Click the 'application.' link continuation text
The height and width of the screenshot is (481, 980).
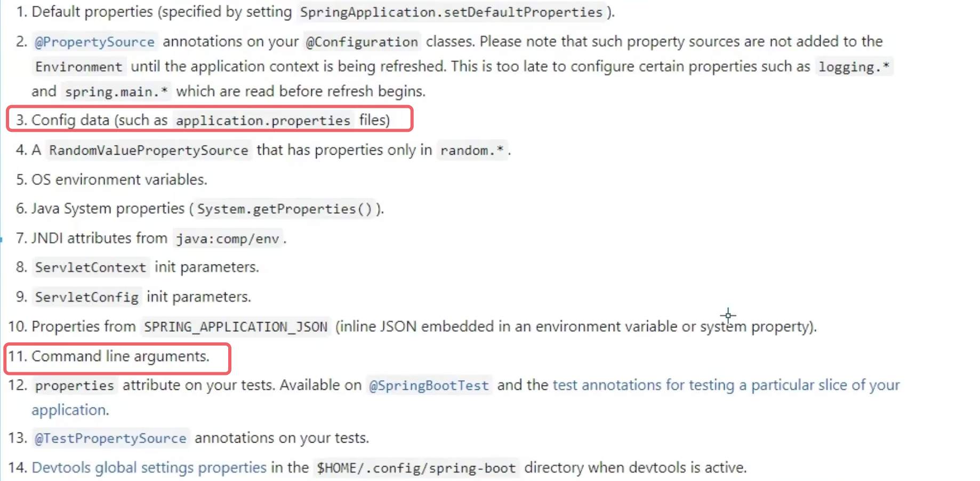coord(70,410)
